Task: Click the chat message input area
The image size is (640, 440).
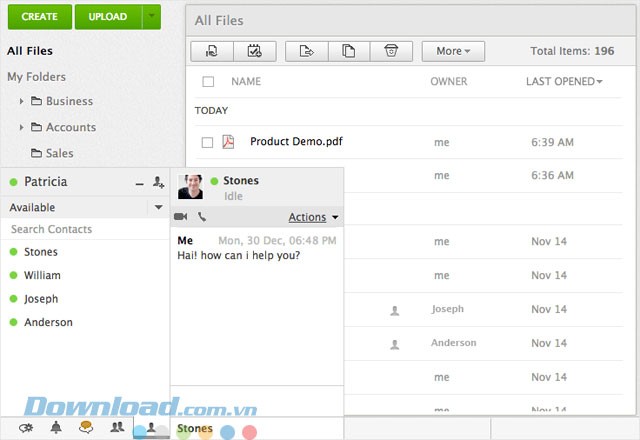Action: coord(257,401)
